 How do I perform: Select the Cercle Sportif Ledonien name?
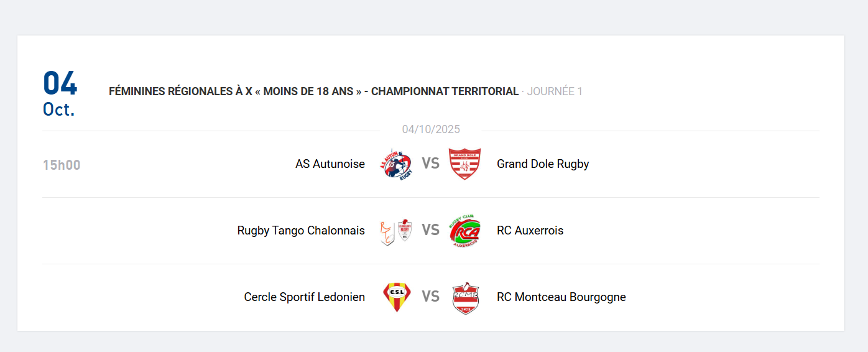[x=304, y=297]
